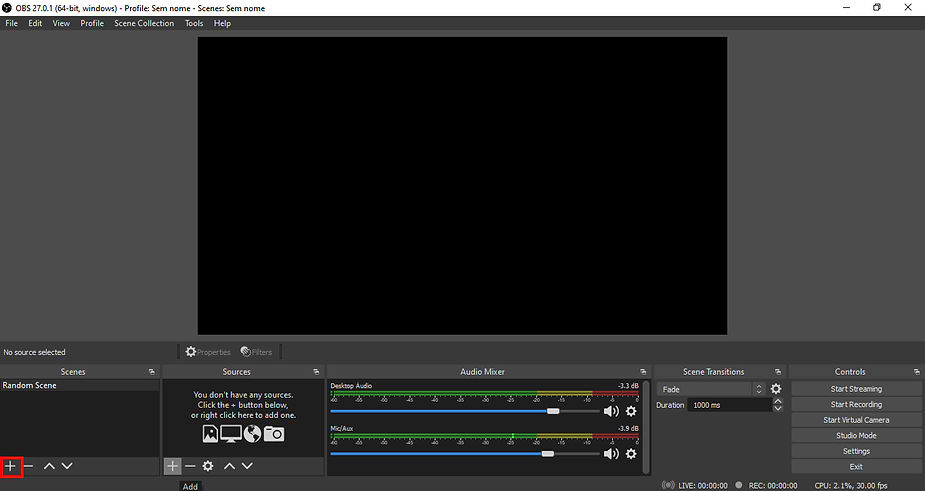Click Start Virtual Camera
925x491 pixels.
pos(856,420)
